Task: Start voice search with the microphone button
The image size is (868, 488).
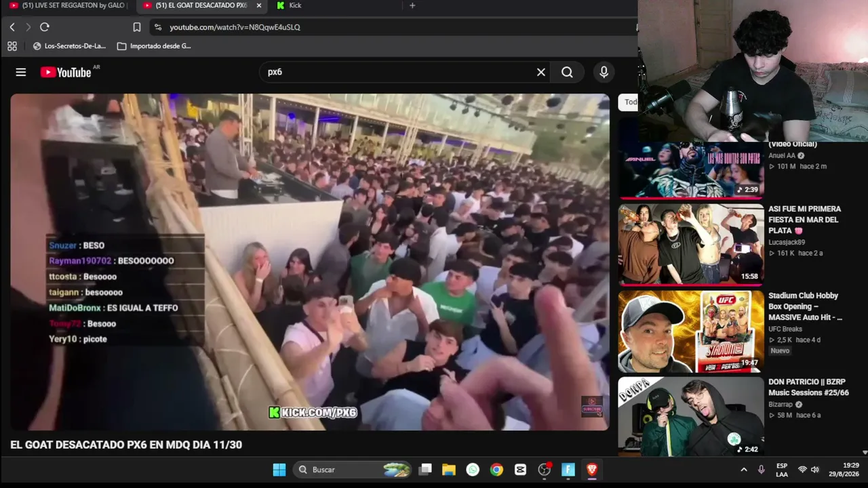Action: click(604, 72)
